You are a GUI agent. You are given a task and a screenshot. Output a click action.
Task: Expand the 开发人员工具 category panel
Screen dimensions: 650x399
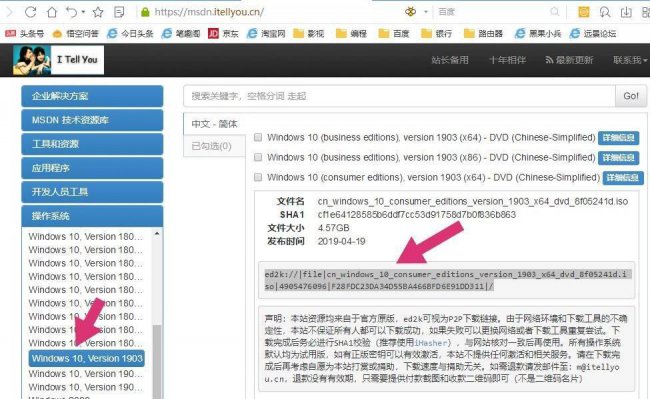coord(92,192)
